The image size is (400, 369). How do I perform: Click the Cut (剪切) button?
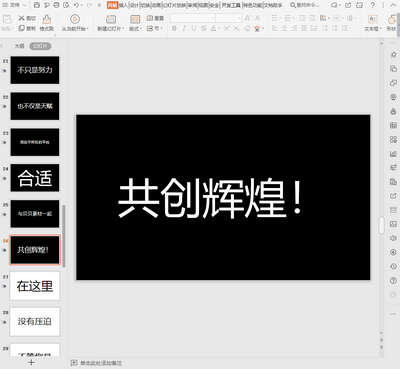pos(27,18)
